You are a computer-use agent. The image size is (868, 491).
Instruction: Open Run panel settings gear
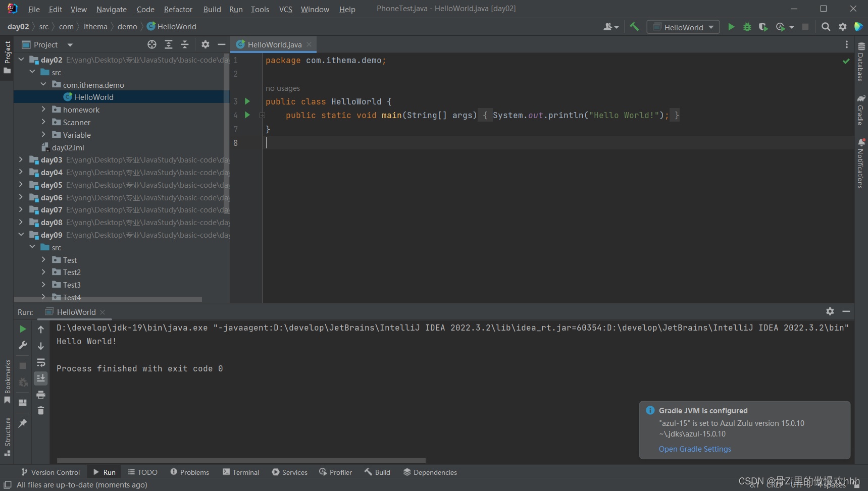(830, 311)
